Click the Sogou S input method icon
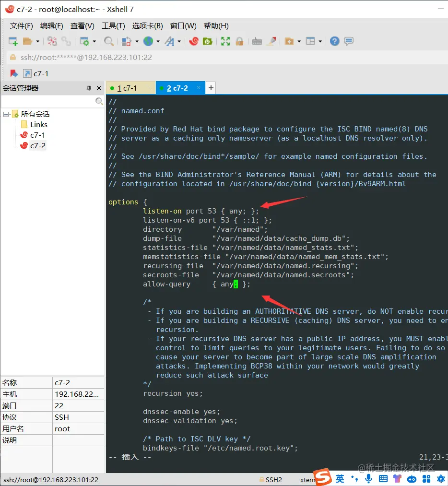 pos(322,477)
